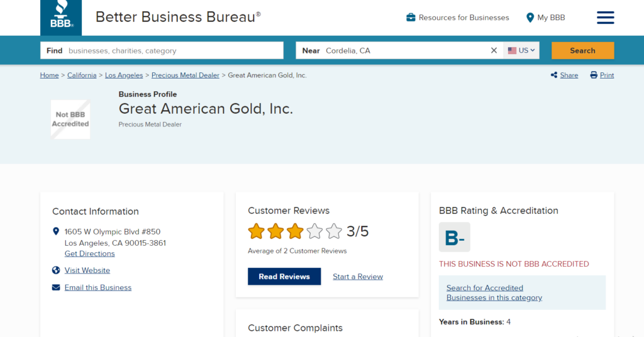This screenshot has height=337, width=644.
Task: Open the US country selector dropdown
Action: pos(521,50)
